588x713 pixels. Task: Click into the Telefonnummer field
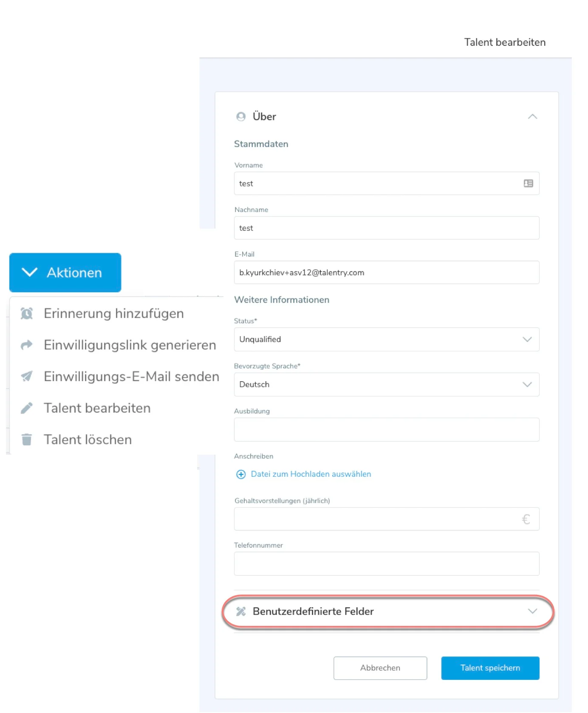click(x=386, y=564)
